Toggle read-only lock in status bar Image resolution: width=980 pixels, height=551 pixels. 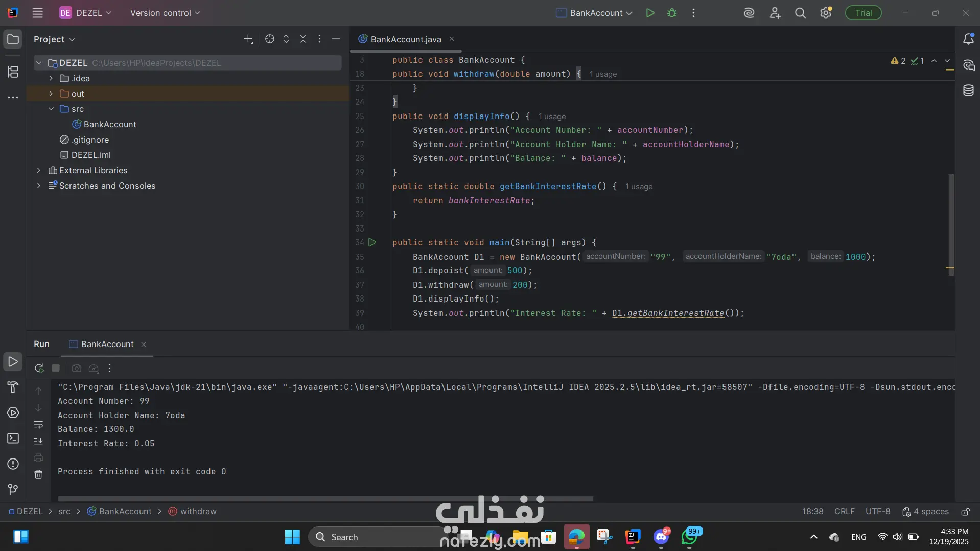966,512
